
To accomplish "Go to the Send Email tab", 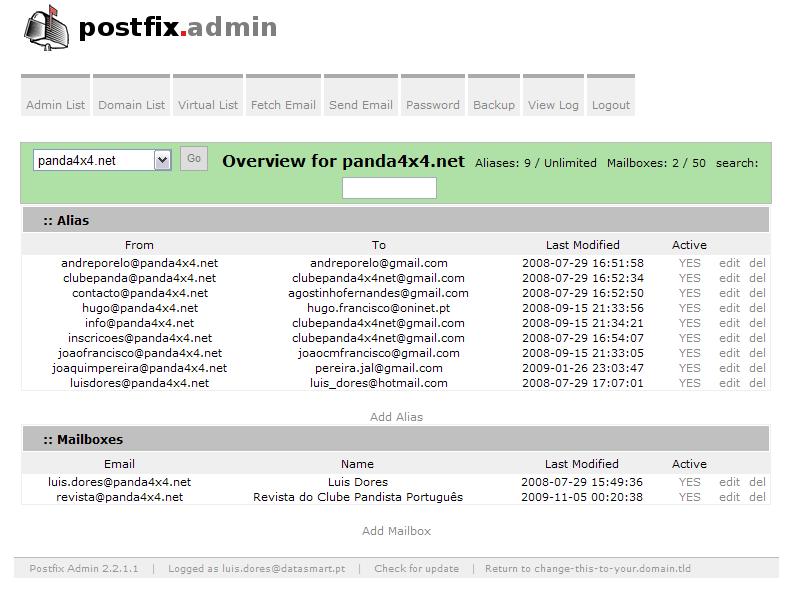I will [361, 96].
